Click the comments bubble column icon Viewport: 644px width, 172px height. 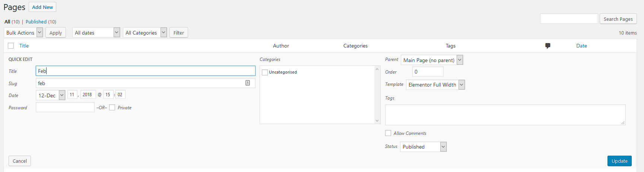click(x=548, y=46)
